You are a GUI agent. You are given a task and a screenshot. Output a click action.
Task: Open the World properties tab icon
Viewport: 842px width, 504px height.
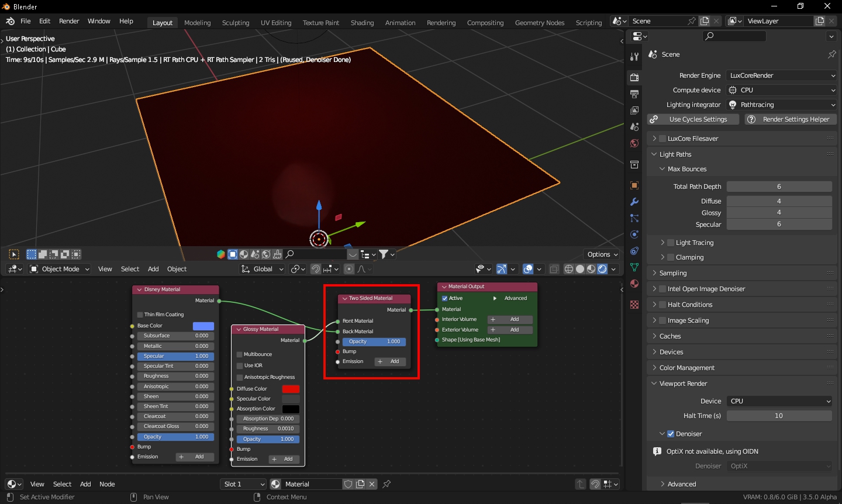634,143
